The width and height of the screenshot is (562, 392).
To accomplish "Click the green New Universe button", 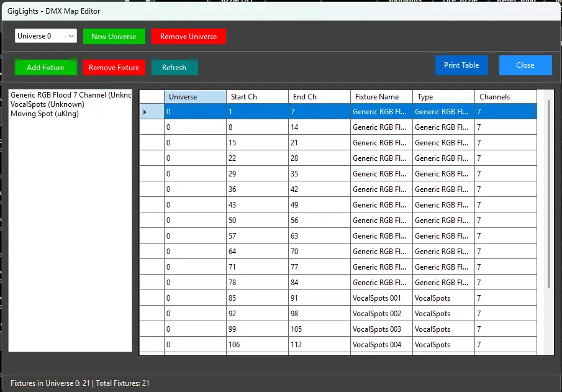I will (x=114, y=37).
